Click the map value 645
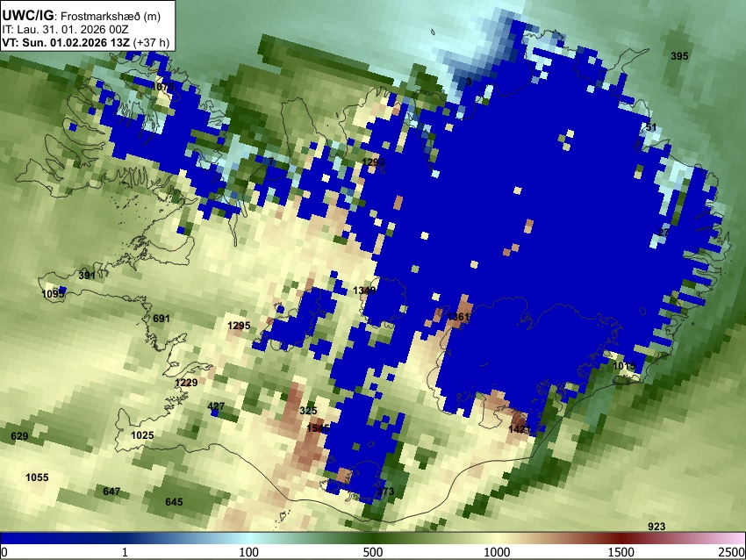This screenshot has height=560, width=746. 174,502
